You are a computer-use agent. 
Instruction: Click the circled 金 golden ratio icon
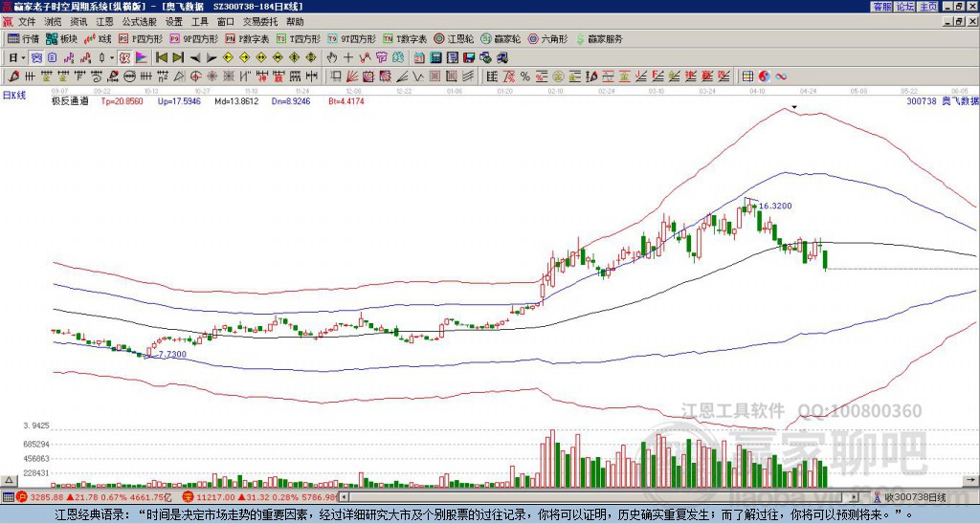(558, 76)
